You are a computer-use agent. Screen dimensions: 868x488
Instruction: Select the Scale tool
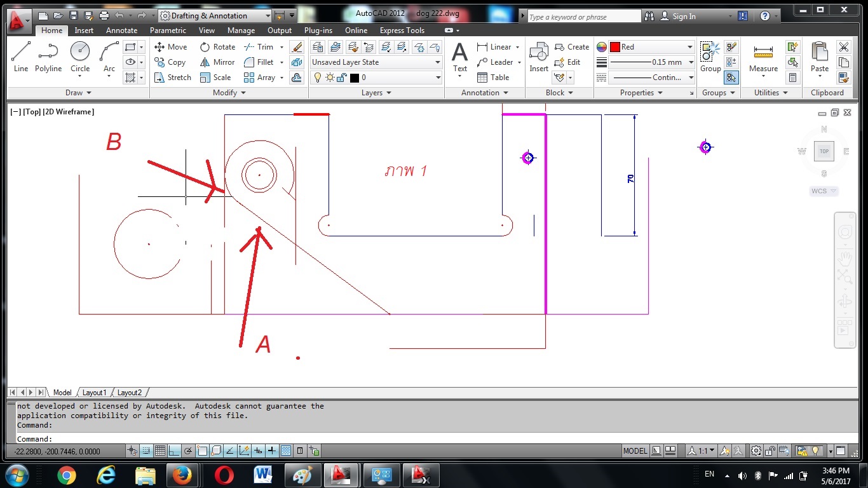pyautogui.click(x=215, y=78)
